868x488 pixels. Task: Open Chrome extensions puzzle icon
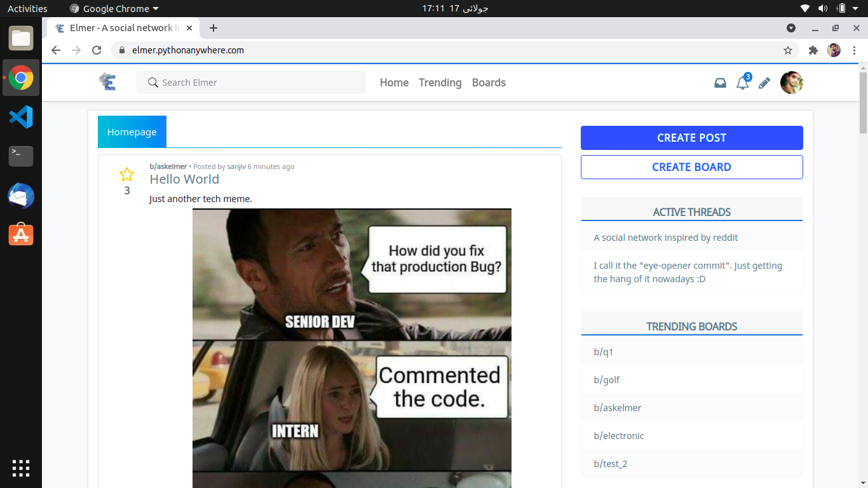tap(813, 50)
